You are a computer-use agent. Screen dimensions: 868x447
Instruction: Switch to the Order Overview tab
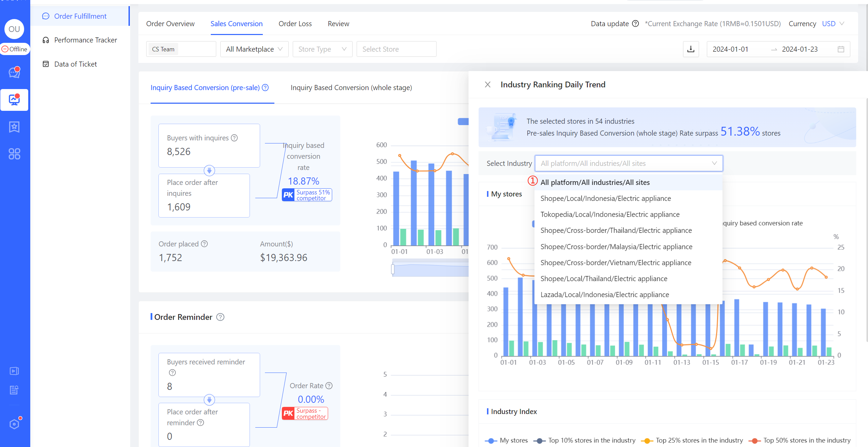tap(170, 24)
